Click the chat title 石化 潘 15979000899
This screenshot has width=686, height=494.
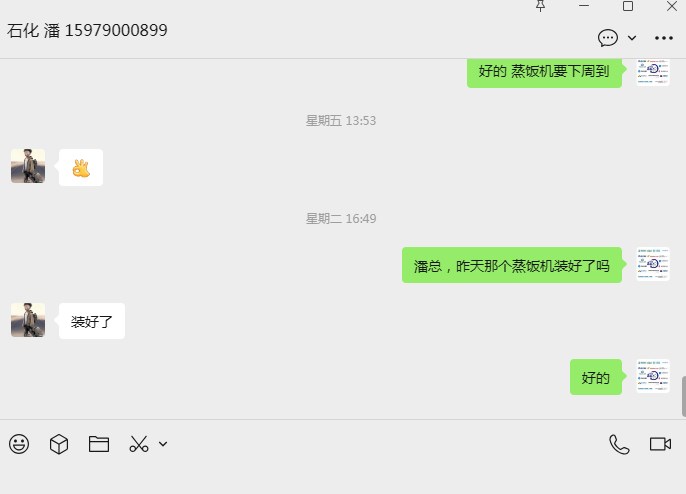point(87,31)
